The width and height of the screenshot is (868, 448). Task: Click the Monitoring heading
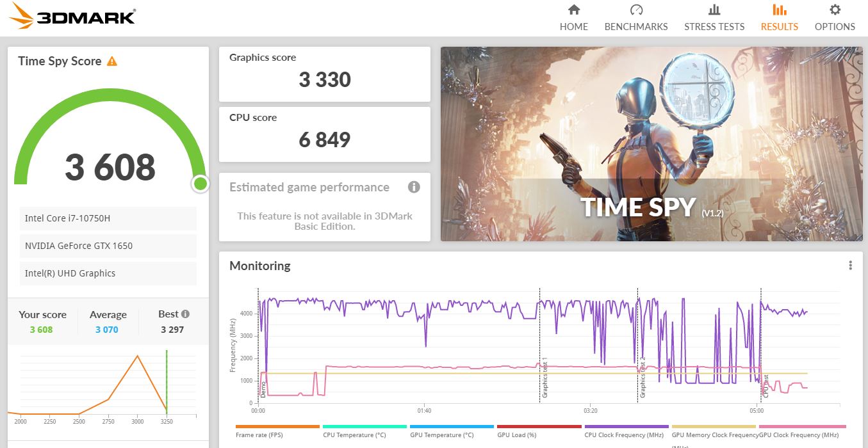click(x=259, y=266)
